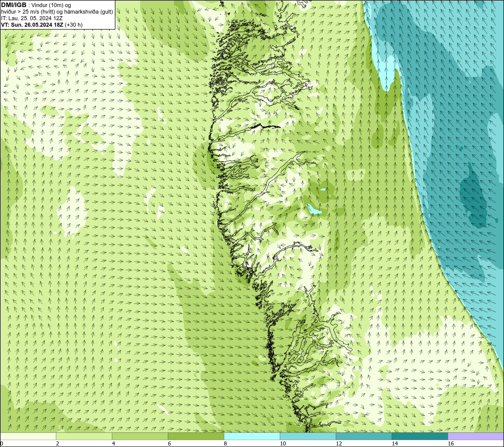Click the 'IT: Lau. 25. 05. 2024 12Z' line
The image size is (504, 447).
(x=32, y=18)
